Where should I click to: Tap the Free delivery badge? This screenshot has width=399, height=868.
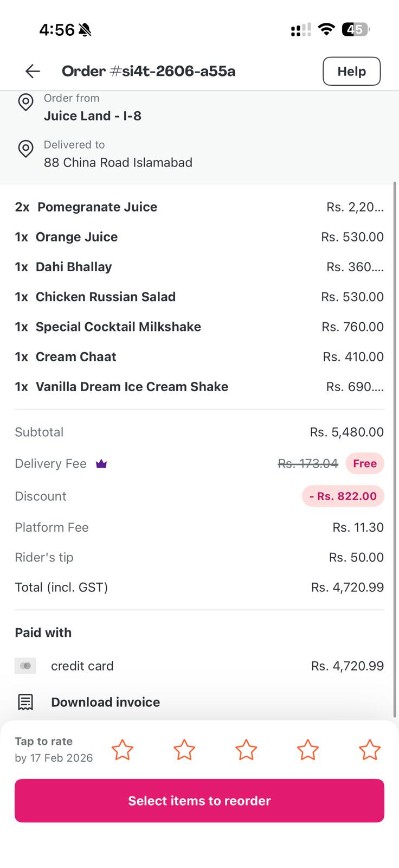pyautogui.click(x=365, y=464)
